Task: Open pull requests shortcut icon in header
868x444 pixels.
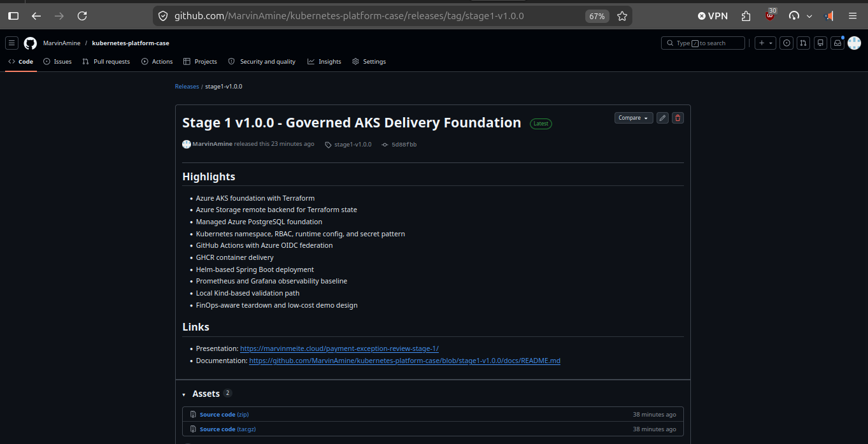Action: click(x=804, y=43)
